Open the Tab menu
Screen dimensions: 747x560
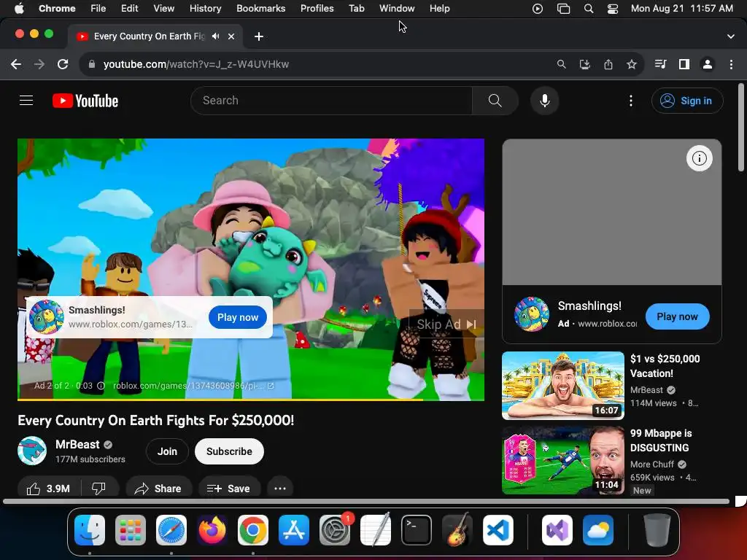tap(356, 9)
